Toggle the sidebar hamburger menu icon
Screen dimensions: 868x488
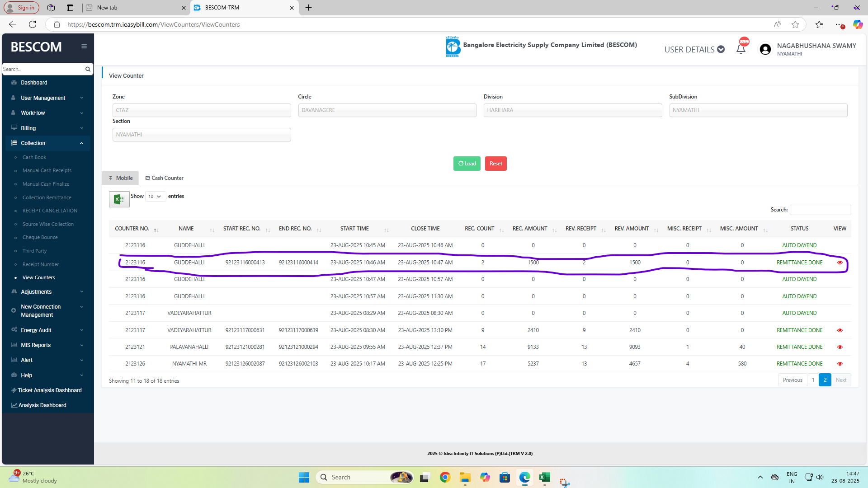tap(84, 47)
